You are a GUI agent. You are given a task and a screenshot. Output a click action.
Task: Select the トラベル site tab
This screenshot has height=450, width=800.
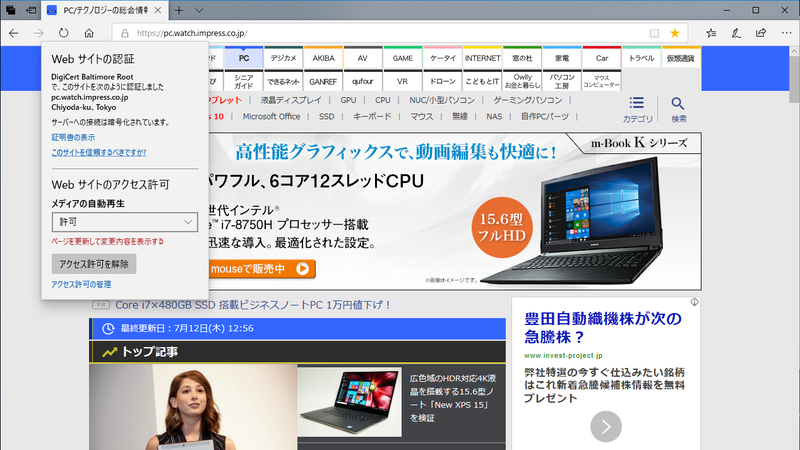[x=641, y=58]
